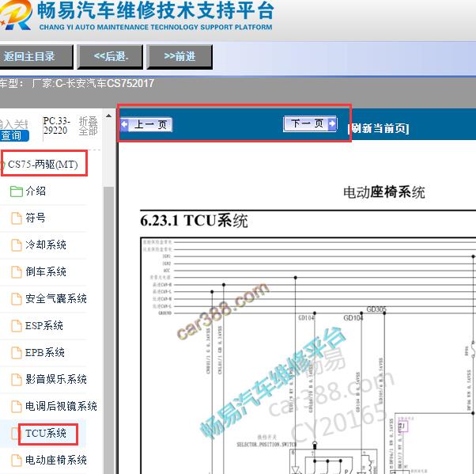Click the left arrow icon on 上一页
The image size is (476, 474).
pyautogui.click(x=124, y=124)
